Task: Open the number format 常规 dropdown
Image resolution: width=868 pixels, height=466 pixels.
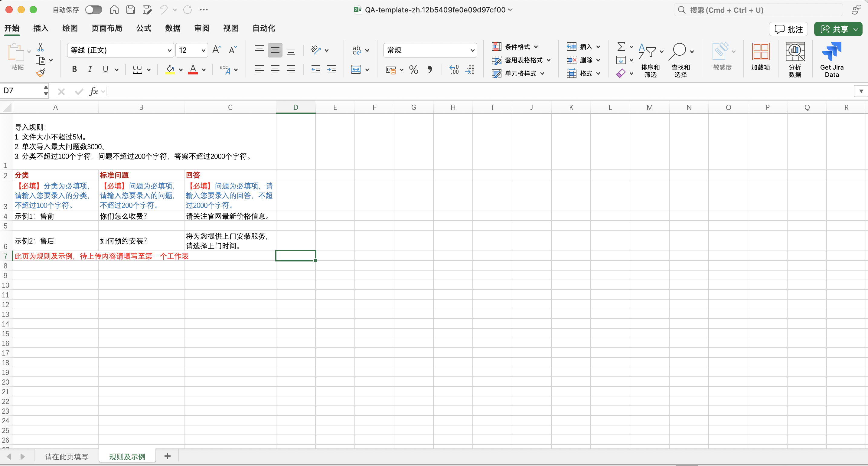Action: (472, 50)
